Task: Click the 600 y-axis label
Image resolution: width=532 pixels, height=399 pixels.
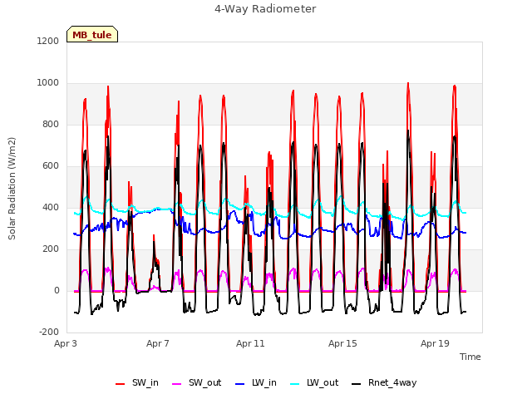Action: click(51, 166)
